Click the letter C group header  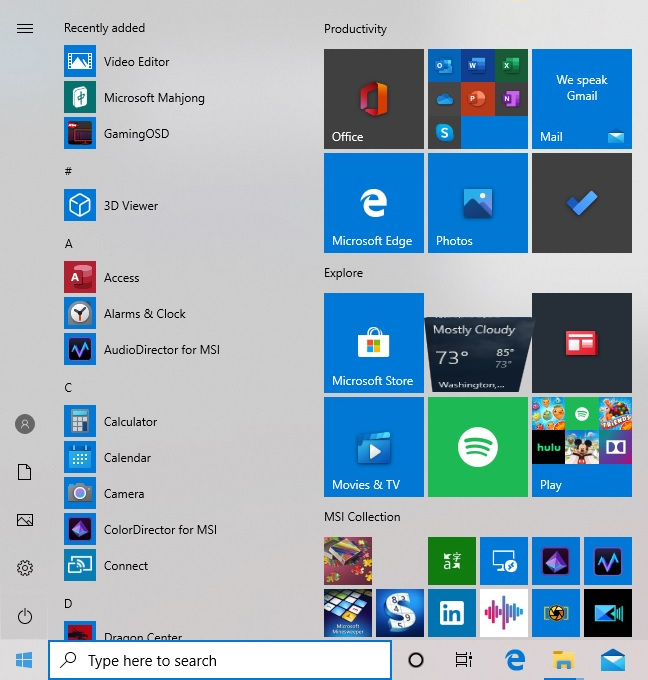[x=69, y=388]
